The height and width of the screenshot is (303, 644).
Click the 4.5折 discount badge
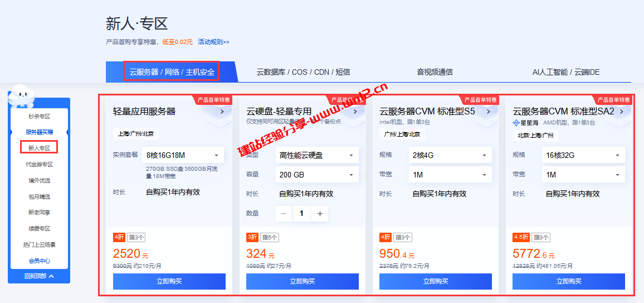[x=521, y=237]
